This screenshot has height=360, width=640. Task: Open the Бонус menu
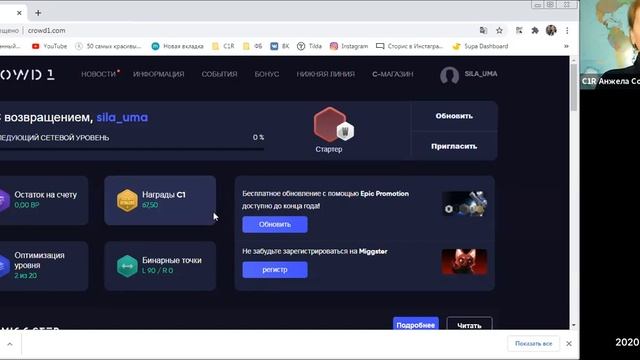(267, 74)
